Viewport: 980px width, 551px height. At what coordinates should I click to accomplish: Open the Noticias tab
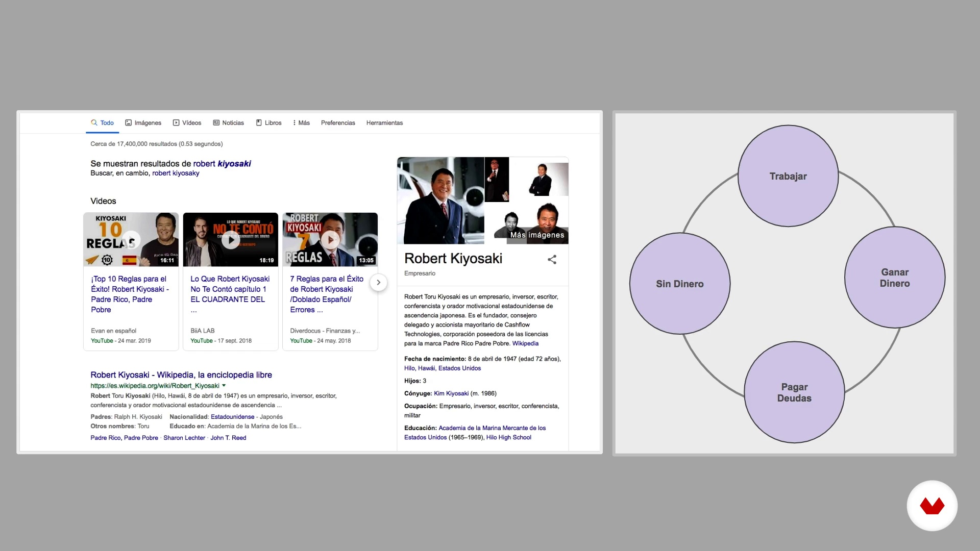pyautogui.click(x=228, y=123)
